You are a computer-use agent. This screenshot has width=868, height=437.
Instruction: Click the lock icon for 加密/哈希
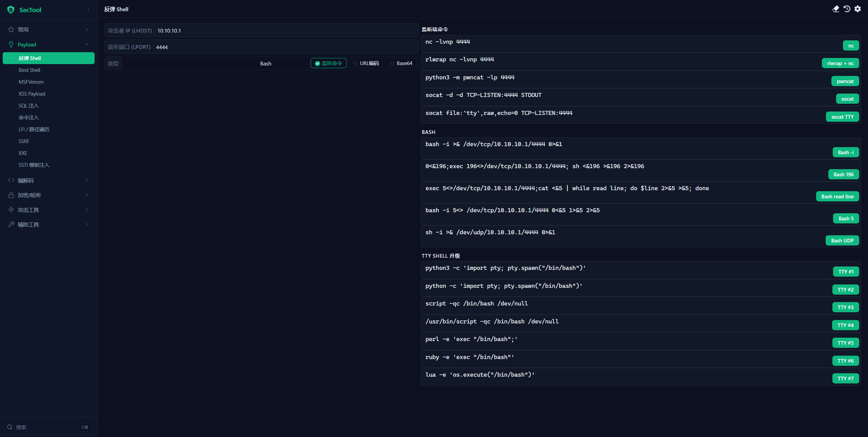coord(11,195)
